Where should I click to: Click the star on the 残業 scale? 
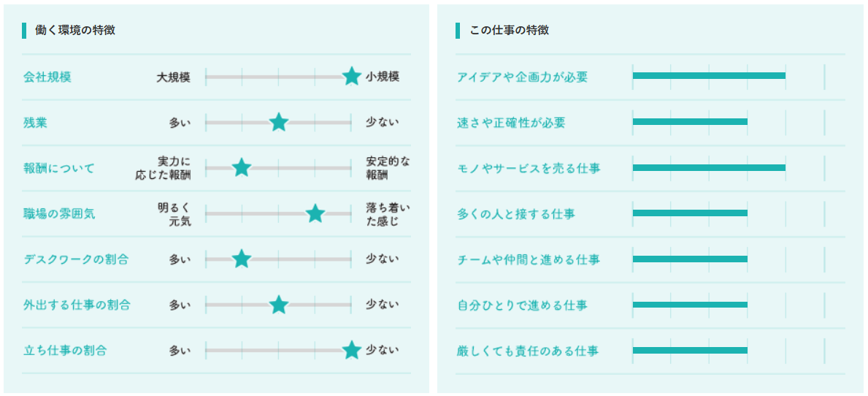click(x=278, y=122)
